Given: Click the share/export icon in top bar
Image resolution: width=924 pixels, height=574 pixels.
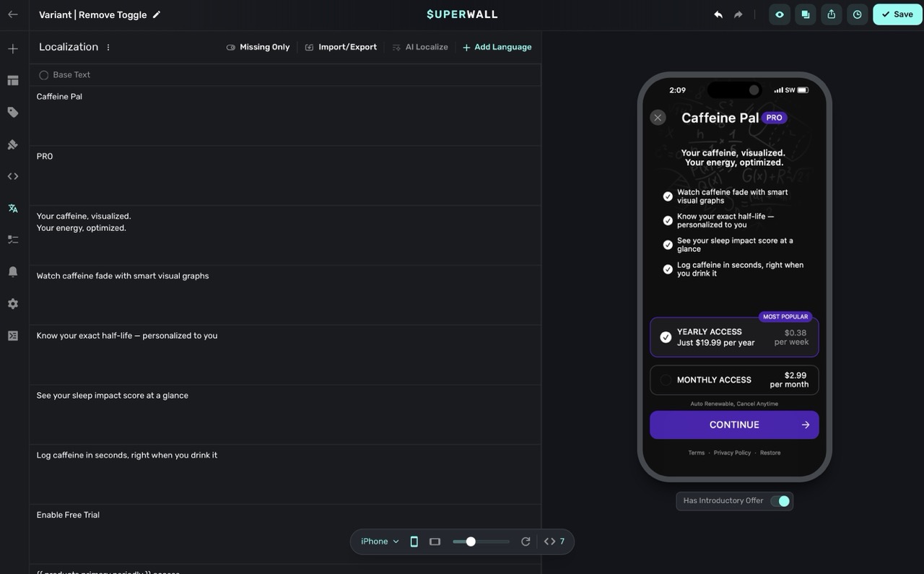Looking at the screenshot, I should (x=831, y=14).
